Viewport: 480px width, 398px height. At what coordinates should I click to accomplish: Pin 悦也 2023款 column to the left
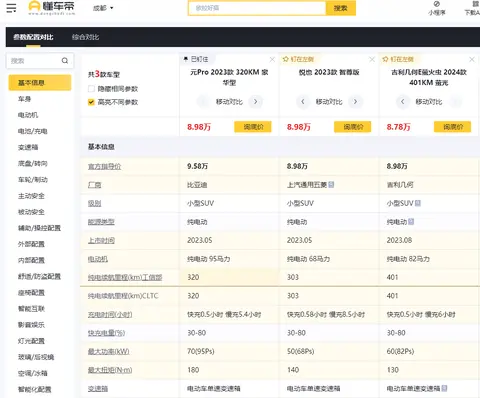[298, 59]
